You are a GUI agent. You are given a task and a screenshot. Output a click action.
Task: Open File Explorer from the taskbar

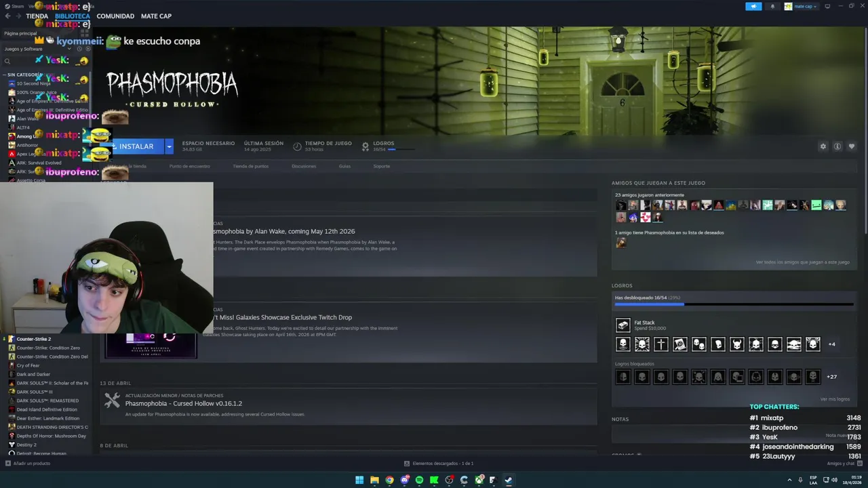tap(374, 480)
